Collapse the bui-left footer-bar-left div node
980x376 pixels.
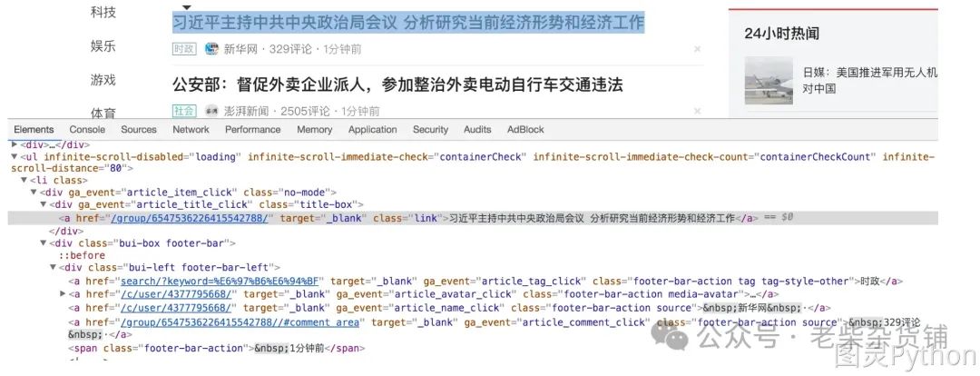[x=54, y=268]
